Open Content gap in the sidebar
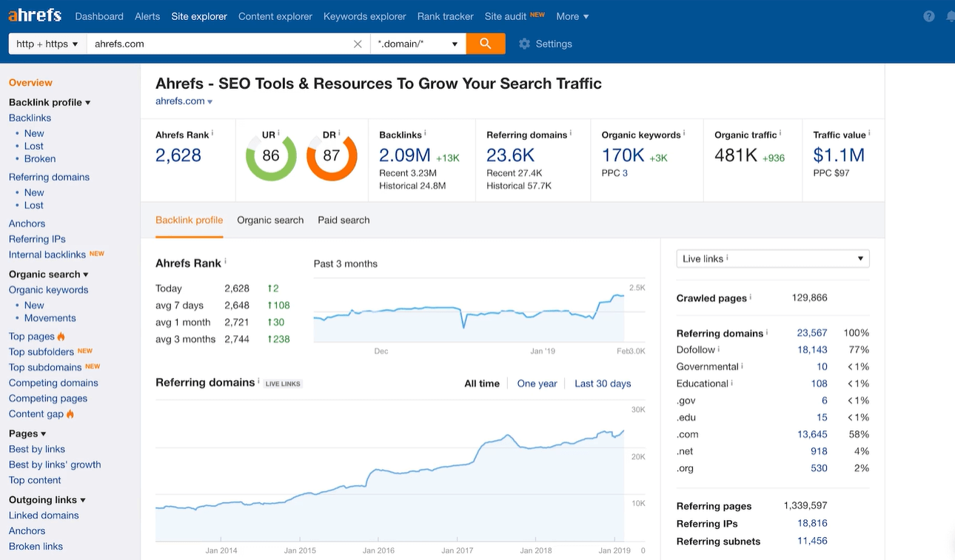This screenshot has width=955, height=560. point(36,414)
